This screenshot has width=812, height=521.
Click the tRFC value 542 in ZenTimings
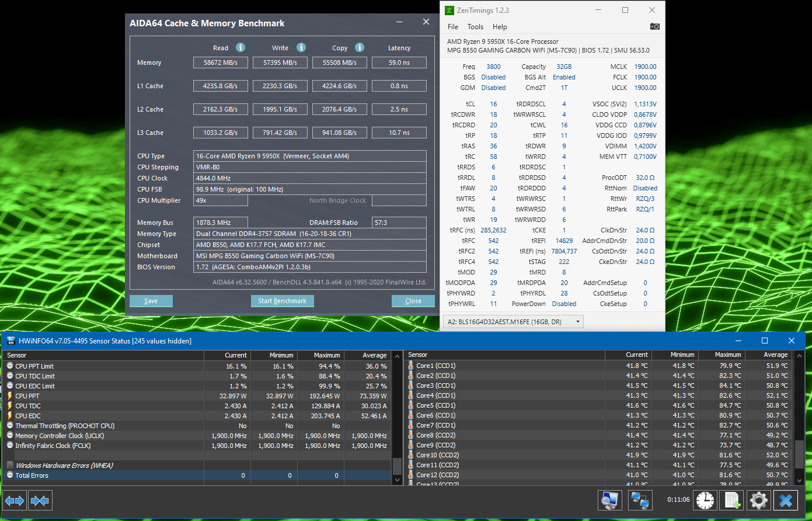[494, 241]
